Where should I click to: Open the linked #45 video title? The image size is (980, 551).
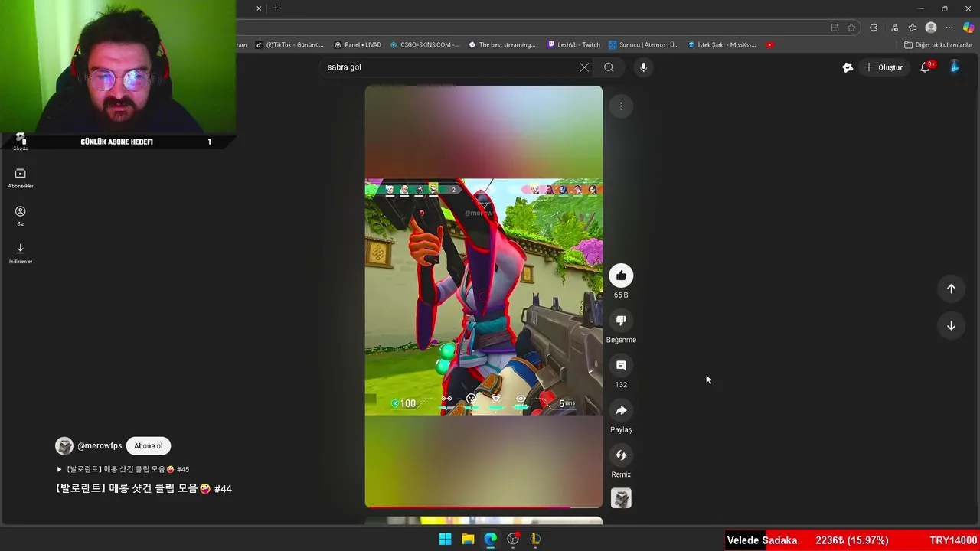tap(123, 469)
